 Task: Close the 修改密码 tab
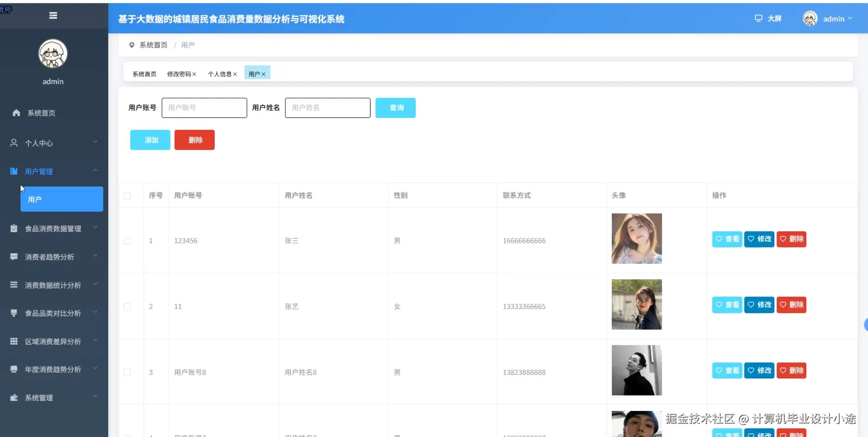[x=194, y=74]
